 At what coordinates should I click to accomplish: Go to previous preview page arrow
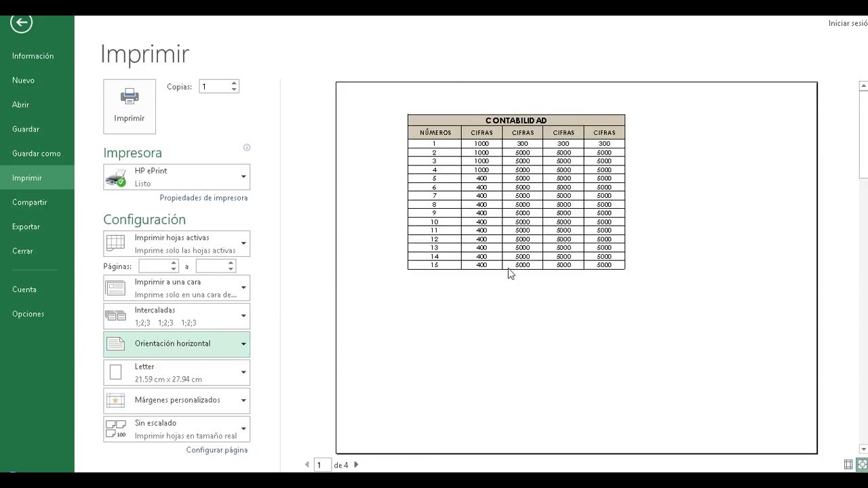(307, 465)
